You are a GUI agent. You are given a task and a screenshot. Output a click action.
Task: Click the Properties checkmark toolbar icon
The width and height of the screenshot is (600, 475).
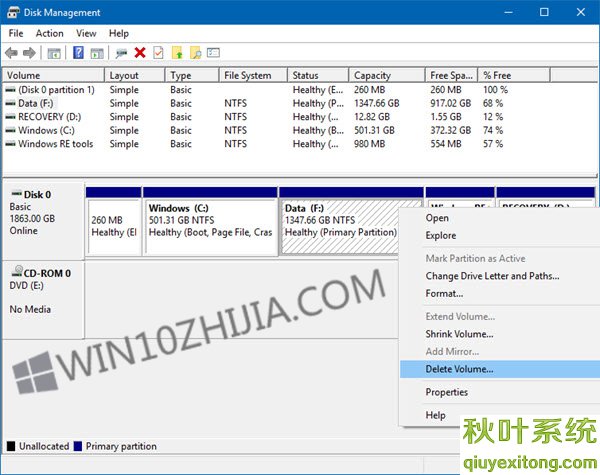pyautogui.click(x=158, y=52)
